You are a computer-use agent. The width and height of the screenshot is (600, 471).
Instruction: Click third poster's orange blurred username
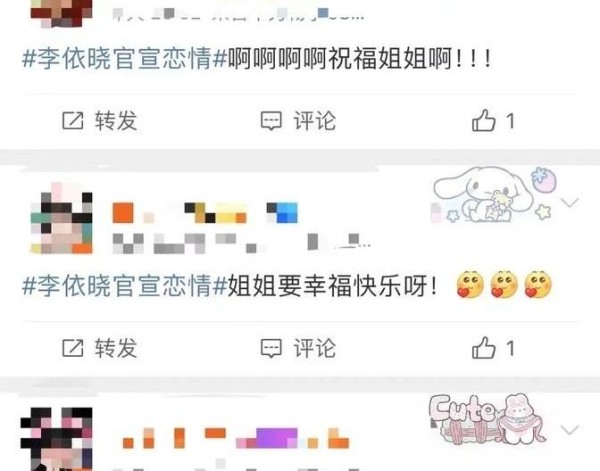coord(235,438)
